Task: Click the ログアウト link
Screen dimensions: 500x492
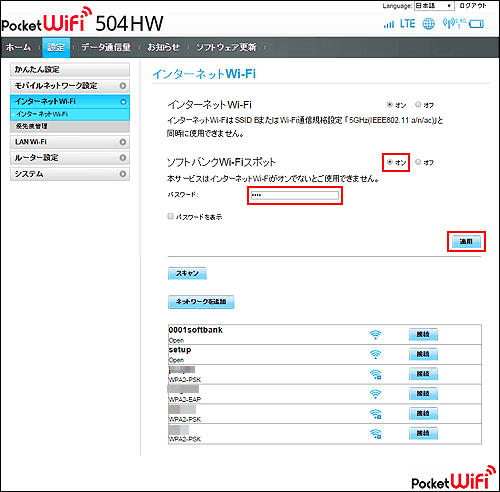Action: click(472, 6)
